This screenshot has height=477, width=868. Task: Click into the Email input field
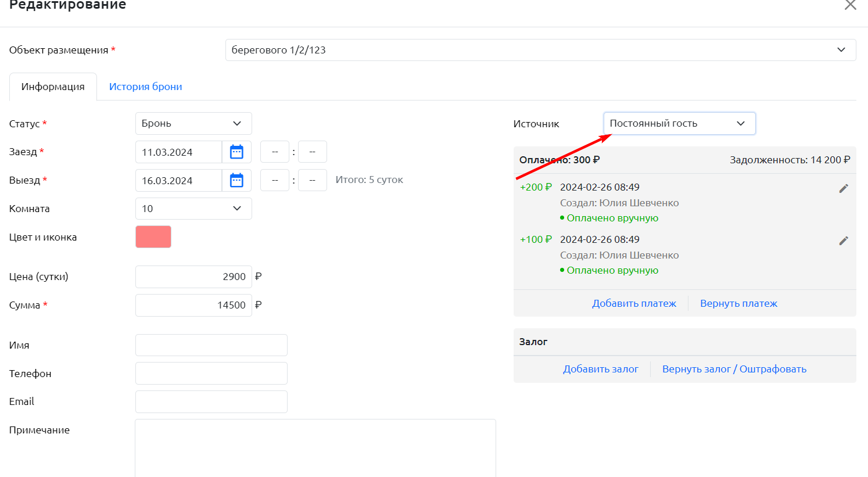pos(211,402)
